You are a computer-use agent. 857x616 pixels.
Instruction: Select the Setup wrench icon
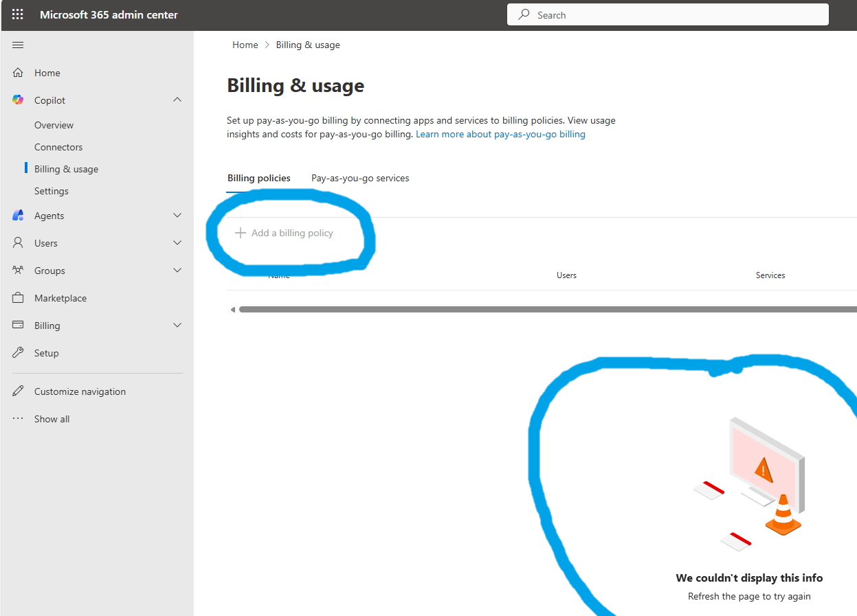(17, 352)
